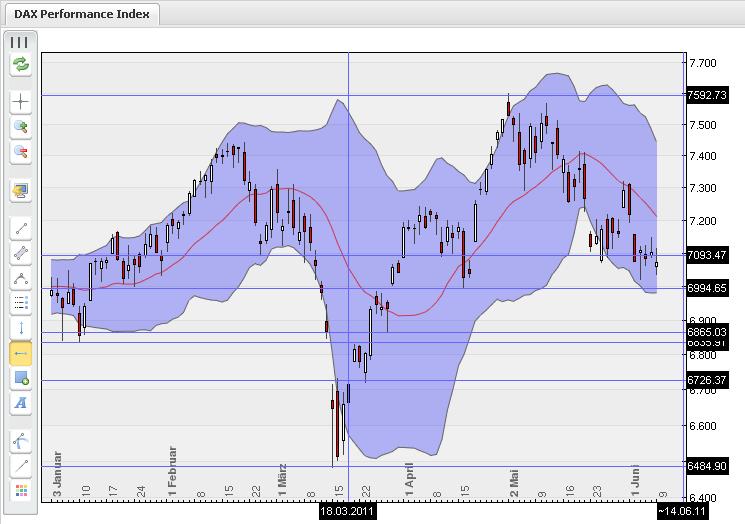Select the Fibonacci retracement lines tool
This screenshot has width=745, height=524.
tap(20, 303)
